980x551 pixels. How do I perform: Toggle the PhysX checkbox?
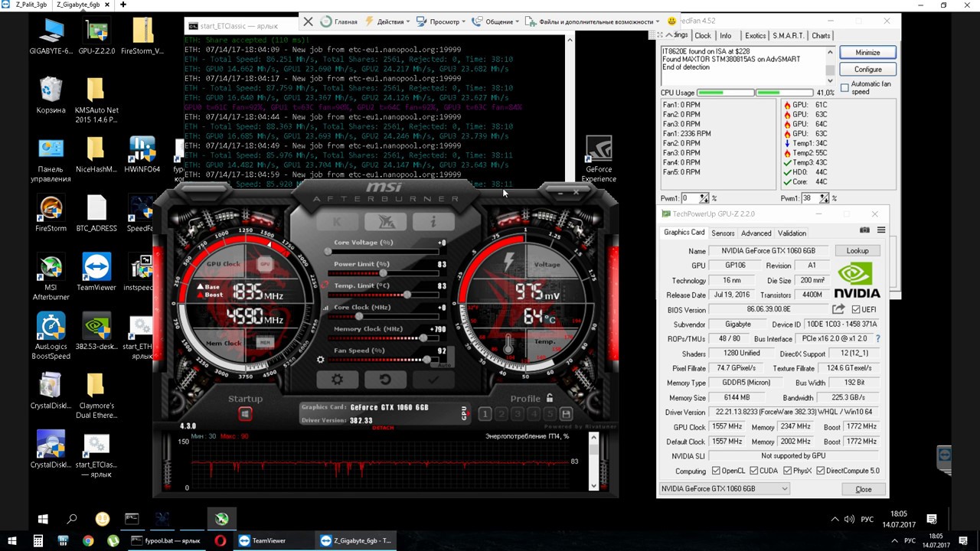tap(786, 471)
